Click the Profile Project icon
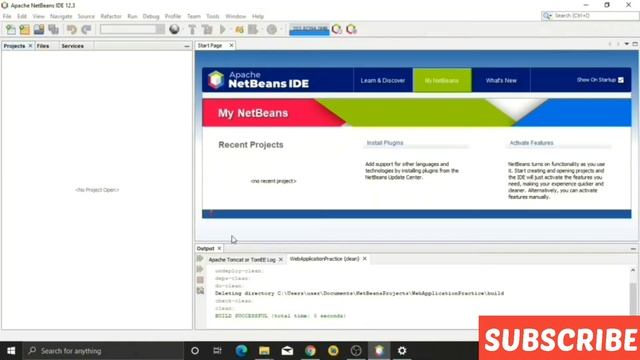 253,29
